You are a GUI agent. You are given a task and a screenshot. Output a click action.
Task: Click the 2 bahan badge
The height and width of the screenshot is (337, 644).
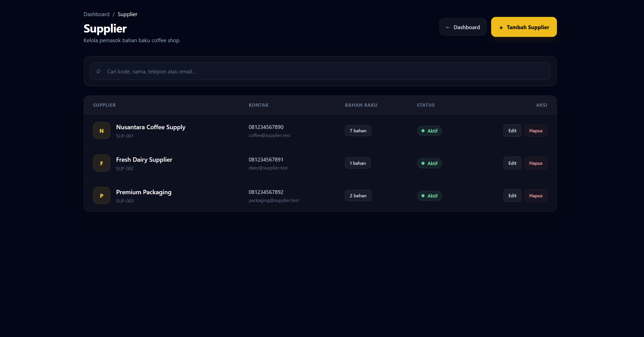pos(358,195)
